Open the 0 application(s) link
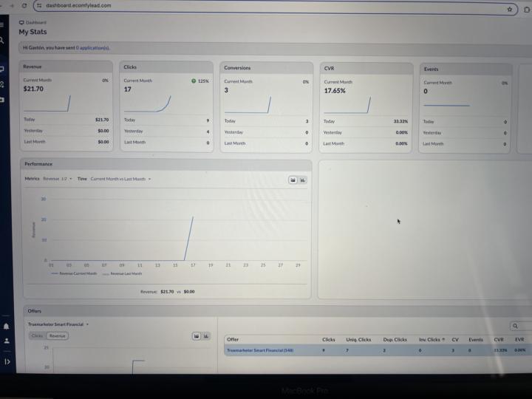 click(92, 48)
